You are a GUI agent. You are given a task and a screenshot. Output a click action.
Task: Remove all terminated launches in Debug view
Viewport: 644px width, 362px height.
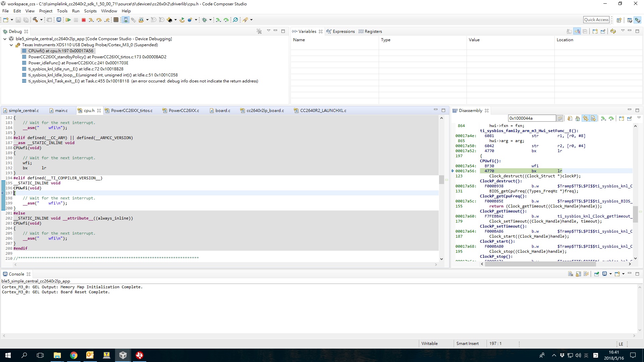tap(259, 31)
